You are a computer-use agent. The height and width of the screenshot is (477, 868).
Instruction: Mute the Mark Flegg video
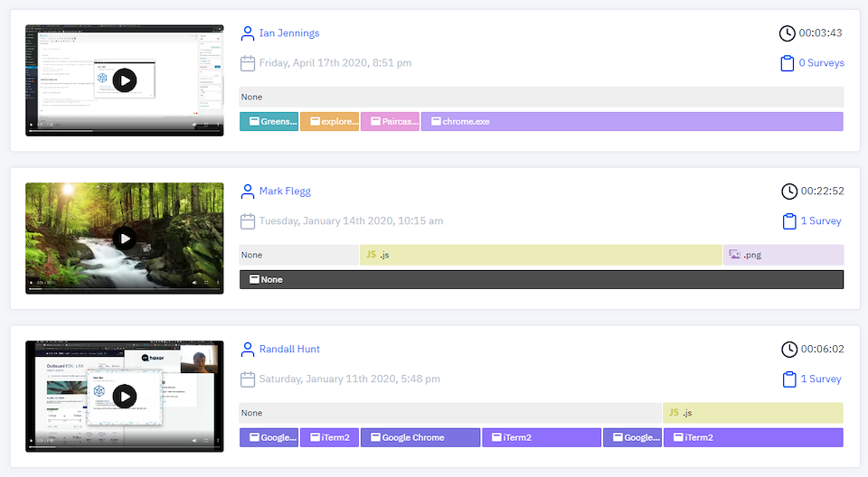(x=194, y=283)
